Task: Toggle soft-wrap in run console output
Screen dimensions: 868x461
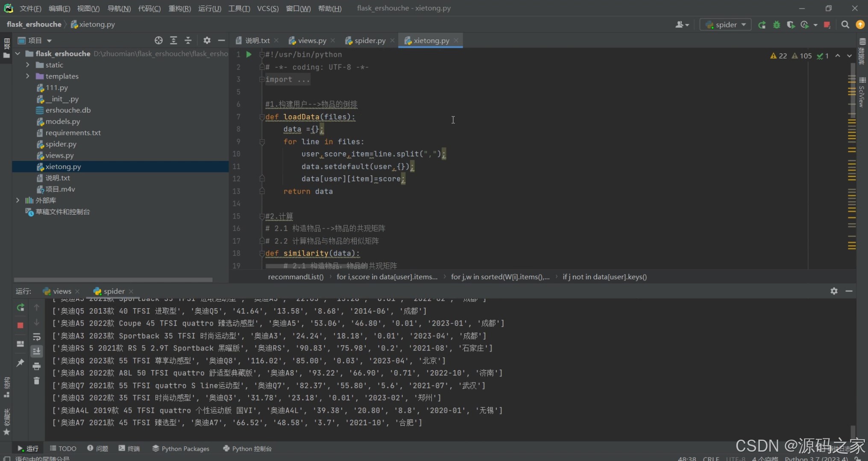Action: click(37, 337)
